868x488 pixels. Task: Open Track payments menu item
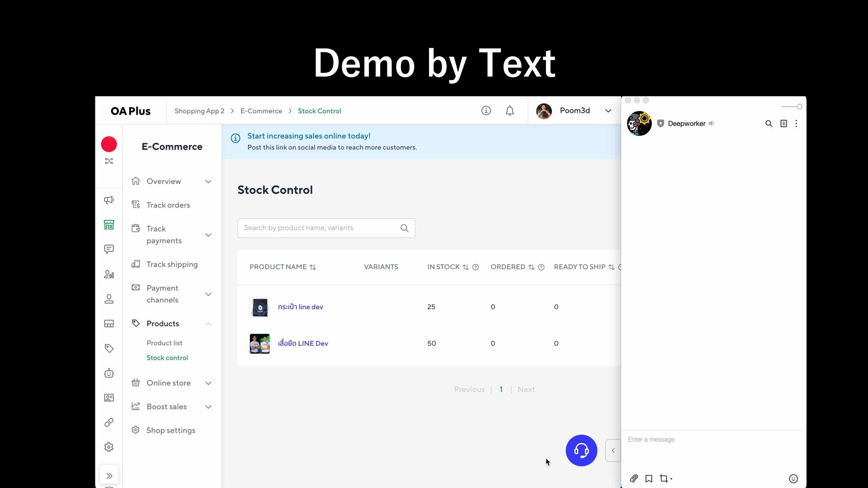(164, 235)
